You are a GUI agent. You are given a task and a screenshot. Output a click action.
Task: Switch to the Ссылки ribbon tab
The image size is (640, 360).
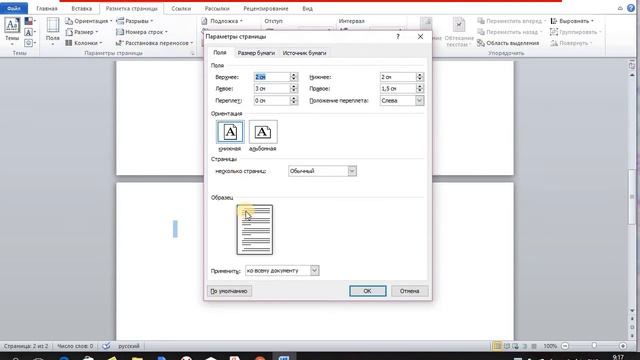coord(181,8)
